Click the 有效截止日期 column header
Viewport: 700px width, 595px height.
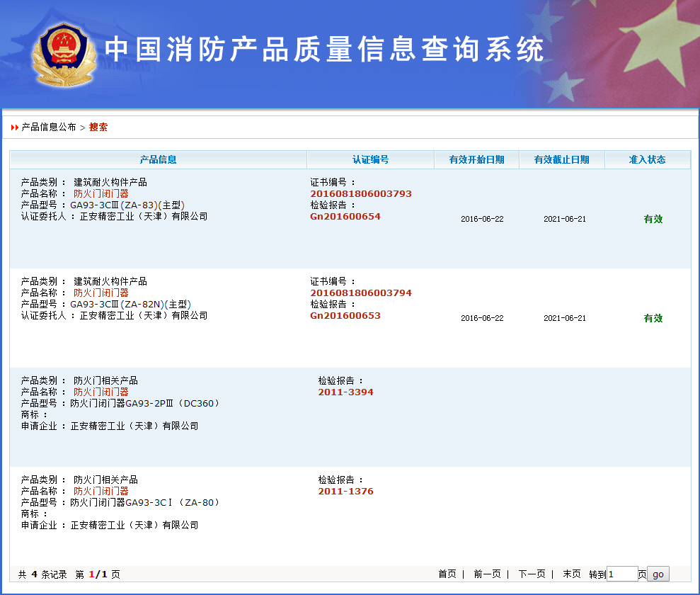[x=561, y=159]
